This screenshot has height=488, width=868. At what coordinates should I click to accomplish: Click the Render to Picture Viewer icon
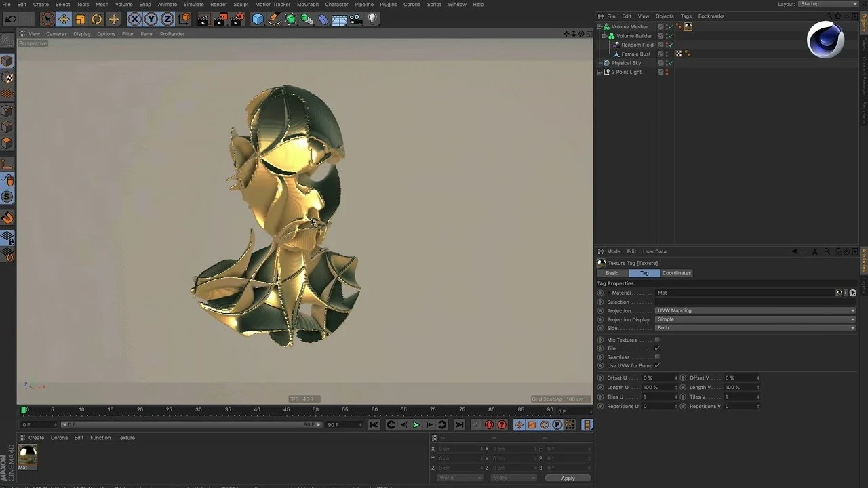pyautogui.click(x=220, y=19)
